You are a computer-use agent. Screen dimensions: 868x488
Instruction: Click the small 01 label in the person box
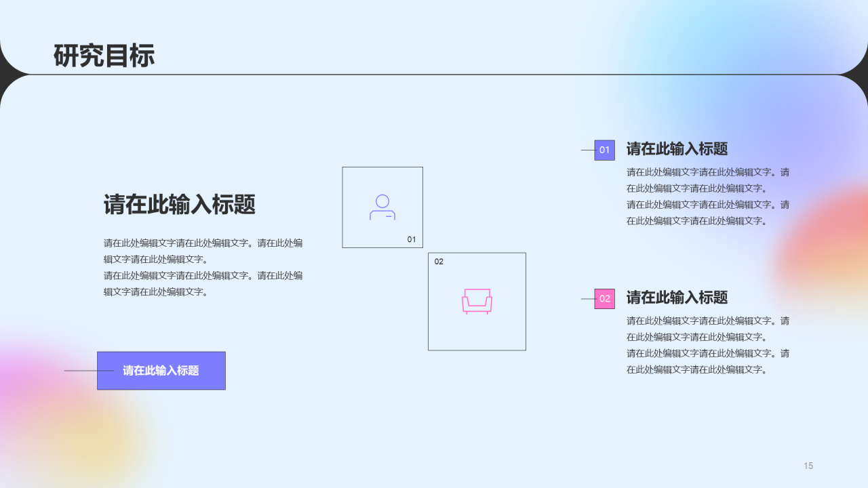[412, 239]
